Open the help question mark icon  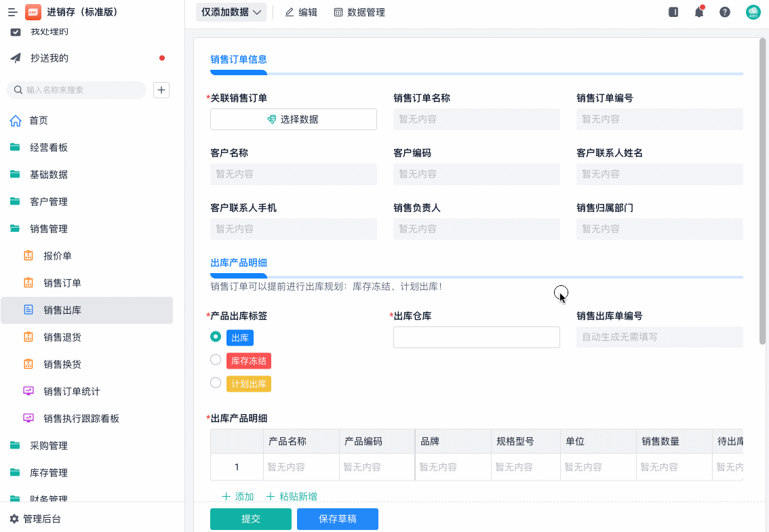click(x=724, y=12)
